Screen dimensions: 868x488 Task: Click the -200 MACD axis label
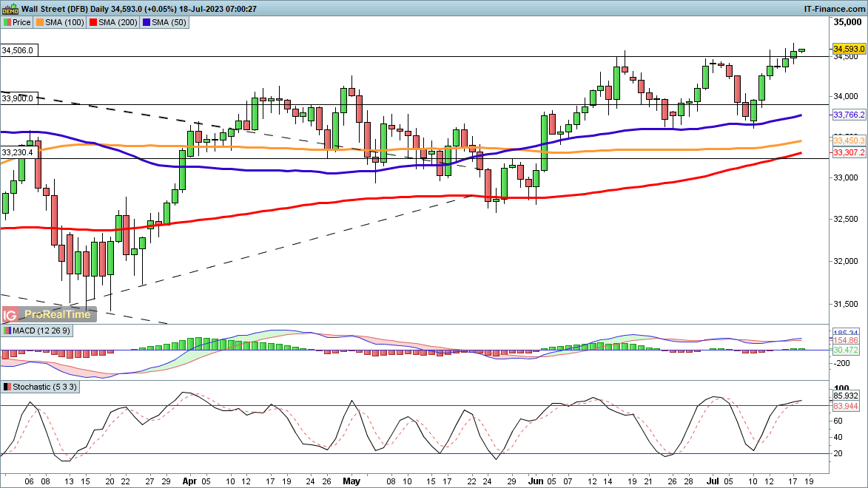842,364
